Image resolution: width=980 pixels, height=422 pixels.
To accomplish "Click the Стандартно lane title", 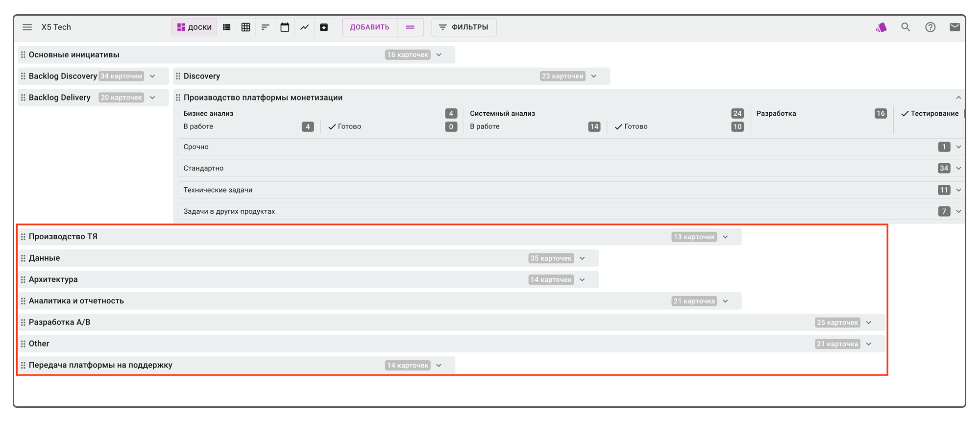I will (203, 169).
